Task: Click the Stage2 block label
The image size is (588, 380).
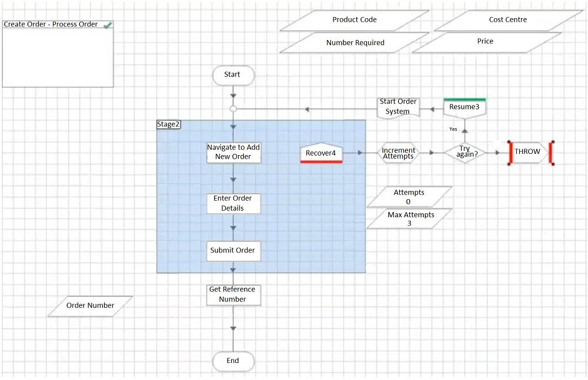Action: [168, 125]
